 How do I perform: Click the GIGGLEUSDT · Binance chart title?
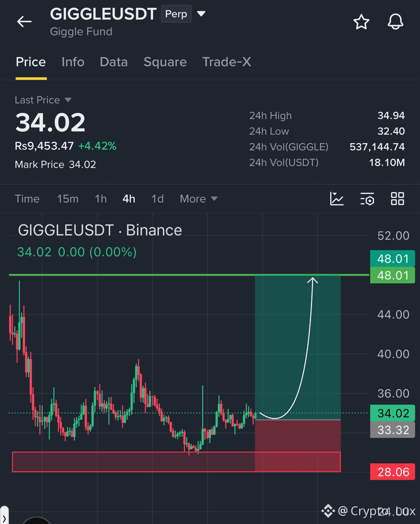coord(100,230)
